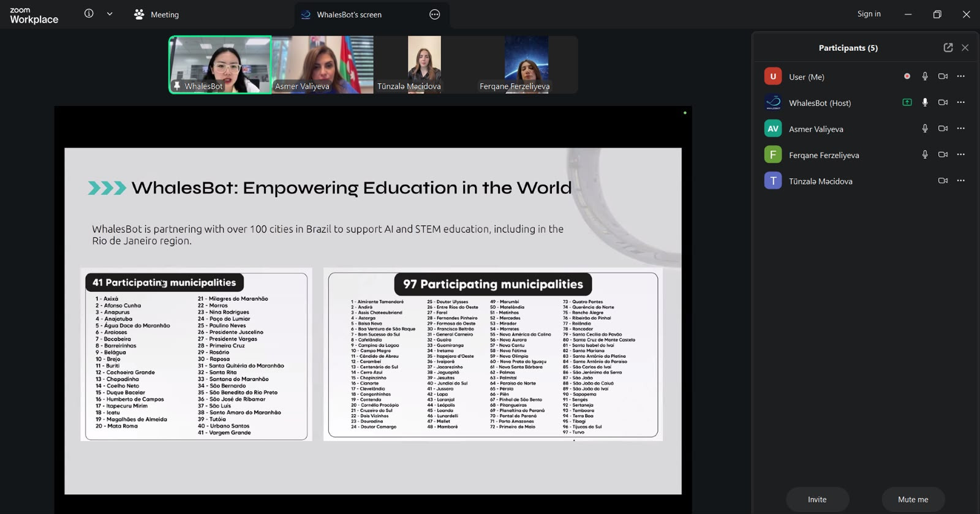The height and width of the screenshot is (514, 980).
Task: Click the '41 Participating municipalities' heading
Action: [x=164, y=282]
